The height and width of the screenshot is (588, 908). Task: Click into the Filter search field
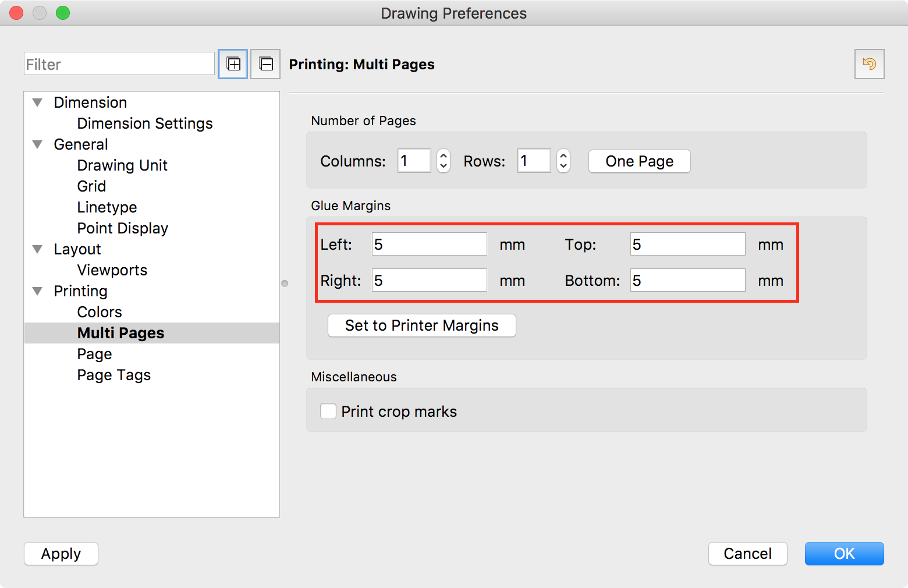click(x=119, y=64)
